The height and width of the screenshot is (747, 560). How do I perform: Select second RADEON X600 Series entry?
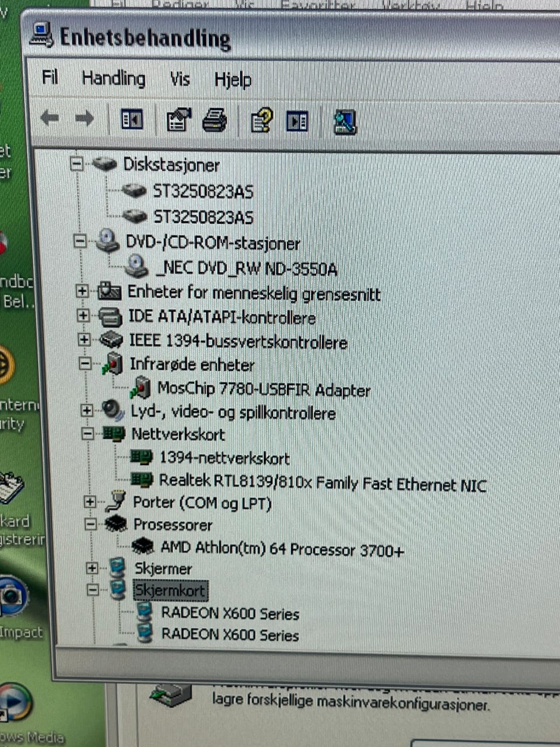[230, 634]
